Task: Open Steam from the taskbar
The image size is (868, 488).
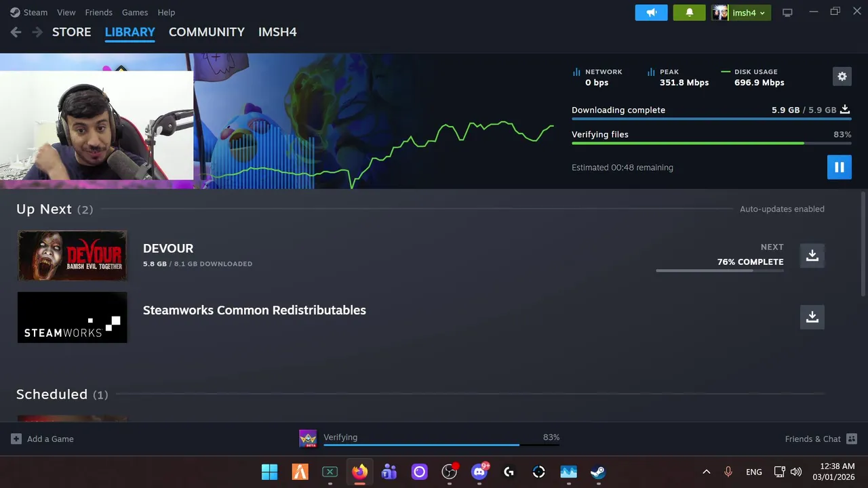Action: pos(598,472)
